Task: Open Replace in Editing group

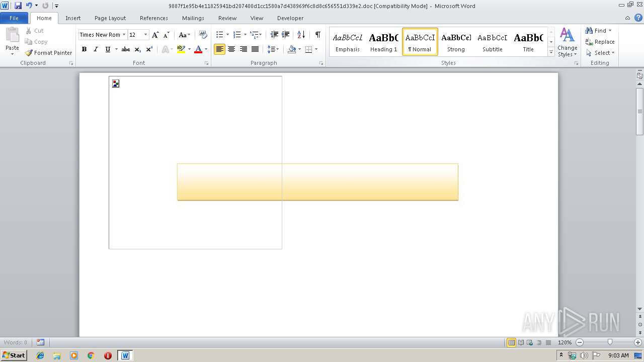Action: pyautogui.click(x=600, y=42)
